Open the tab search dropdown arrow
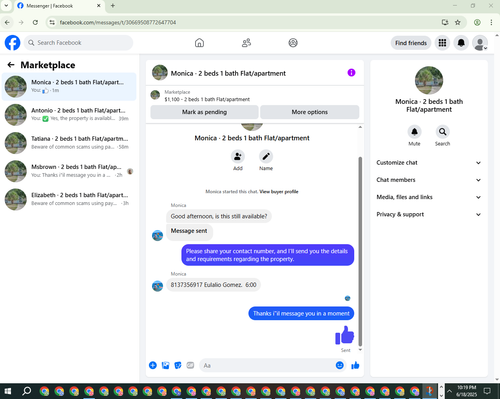Viewport: 500px width, 399px height. 6,6
